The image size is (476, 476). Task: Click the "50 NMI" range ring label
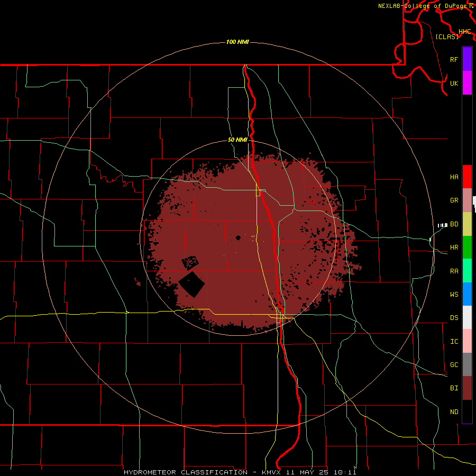point(237,140)
